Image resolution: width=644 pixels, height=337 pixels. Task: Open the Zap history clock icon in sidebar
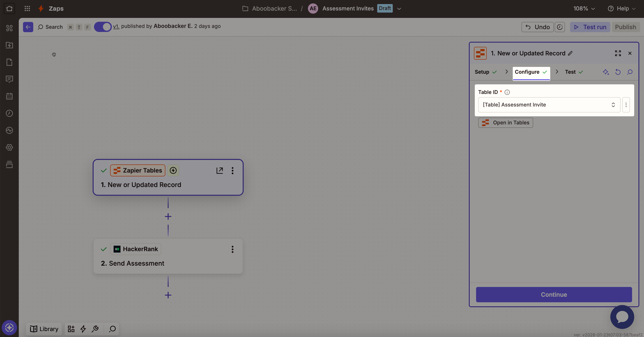click(9, 113)
